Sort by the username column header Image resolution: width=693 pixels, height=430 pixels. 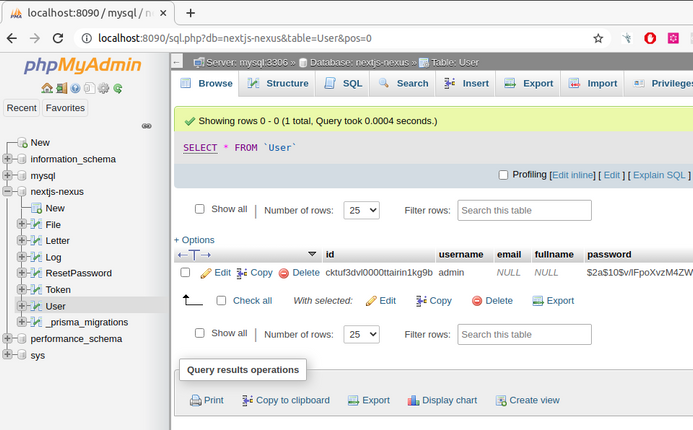point(461,255)
